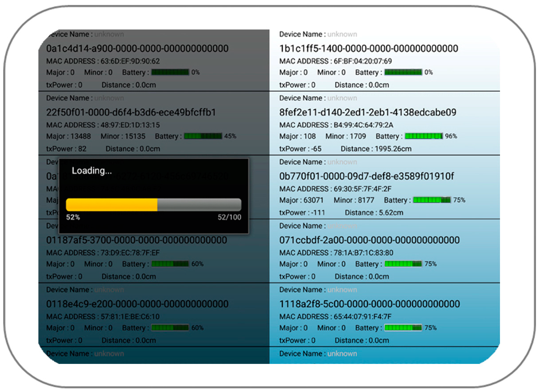Click the 52/100 progress counter
Viewport: 540px width, 392px height.
coord(229,217)
